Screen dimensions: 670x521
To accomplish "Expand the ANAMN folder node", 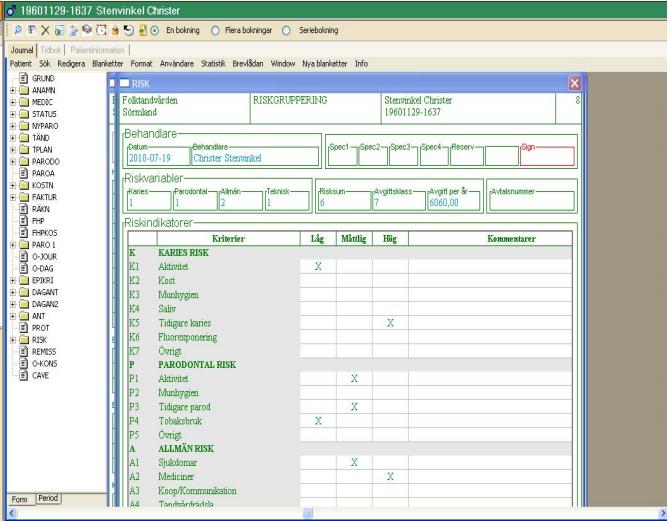I will coord(13,90).
